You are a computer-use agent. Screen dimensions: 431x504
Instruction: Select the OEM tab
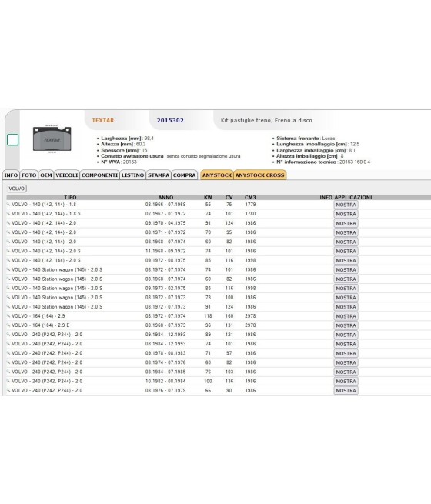click(46, 175)
